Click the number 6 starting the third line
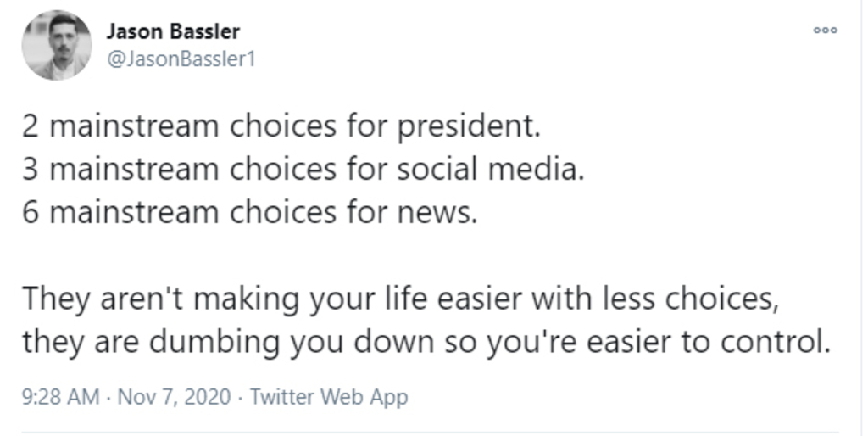The height and width of the screenshot is (436, 868). (x=31, y=211)
